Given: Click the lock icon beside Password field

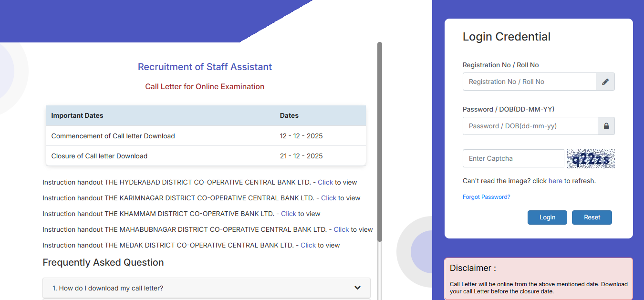Looking at the screenshot, I should [606, 126].
